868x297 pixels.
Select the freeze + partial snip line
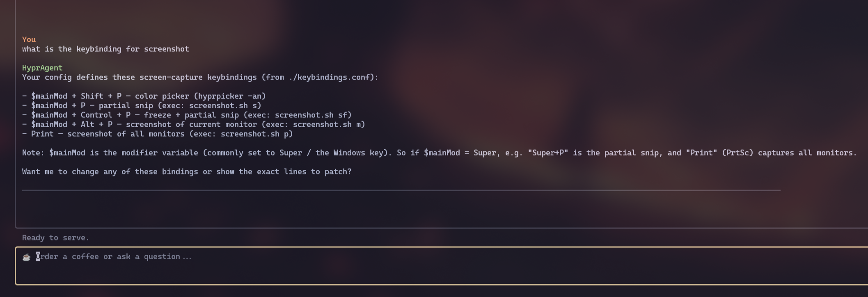187,115
